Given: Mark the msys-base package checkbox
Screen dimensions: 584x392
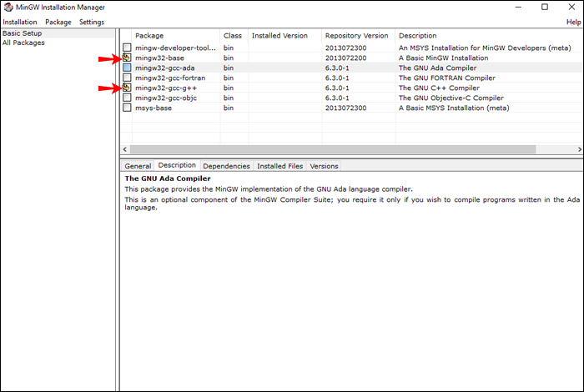Looking at the screenshot, I should 127,108.
